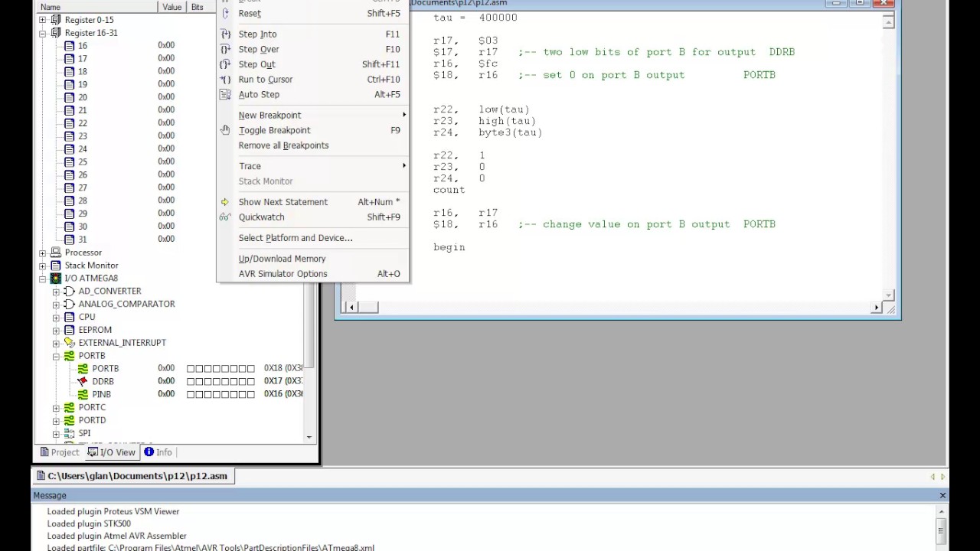Click the EXTERNAL_INTERRUPT icon
Viewport: 980px width, 551px height.
click(70, 343)
